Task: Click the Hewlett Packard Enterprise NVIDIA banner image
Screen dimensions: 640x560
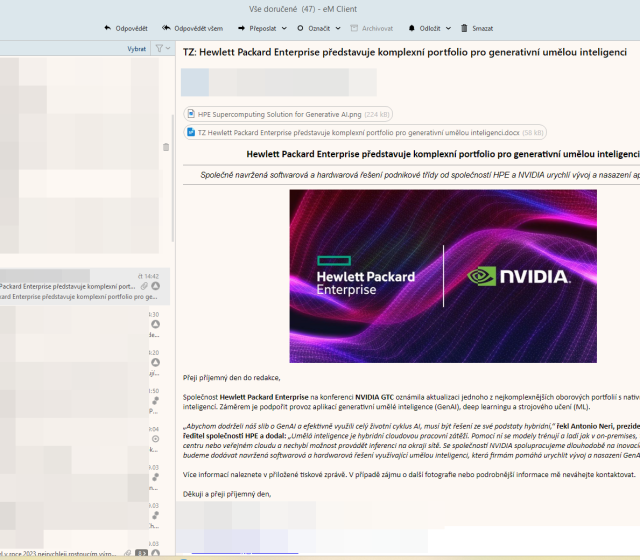Action: pyautogui.click(x=443, y=276)
